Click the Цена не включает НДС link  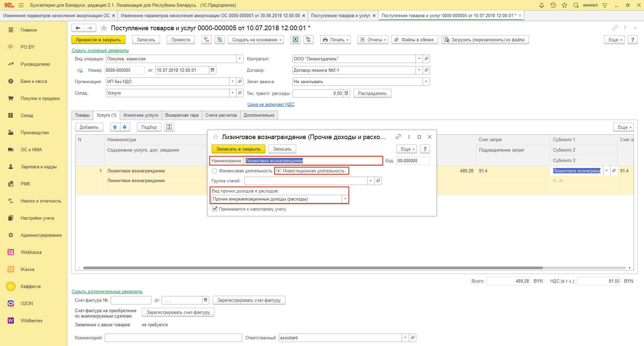point(271,104)
